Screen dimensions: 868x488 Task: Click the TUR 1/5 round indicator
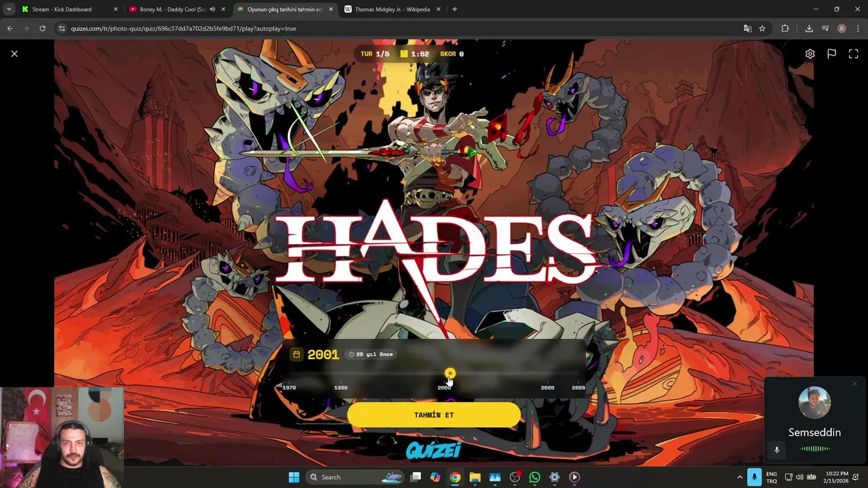point(375,54)
